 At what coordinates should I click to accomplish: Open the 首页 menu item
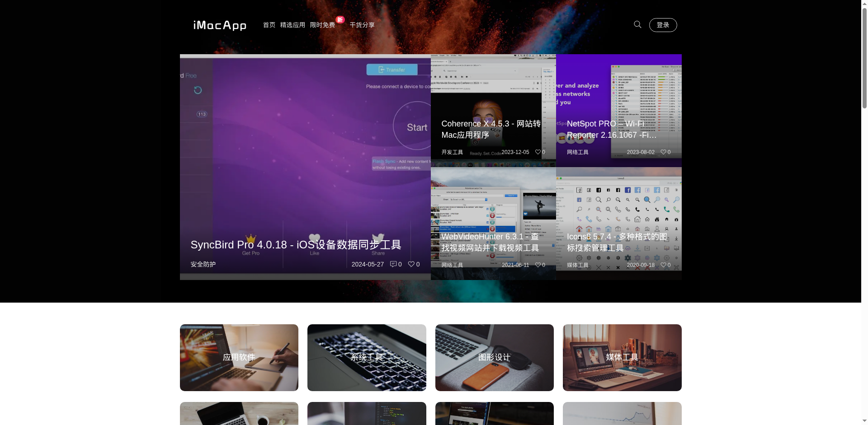tap(269, 25)
